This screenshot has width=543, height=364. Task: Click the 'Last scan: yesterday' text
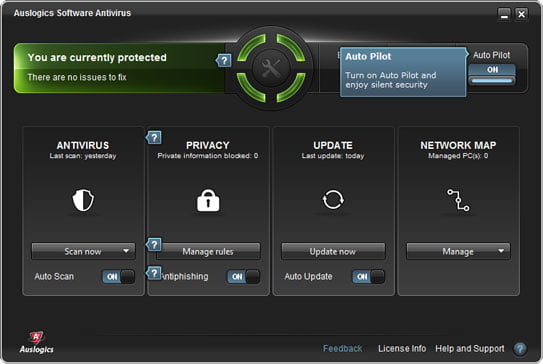83,156
